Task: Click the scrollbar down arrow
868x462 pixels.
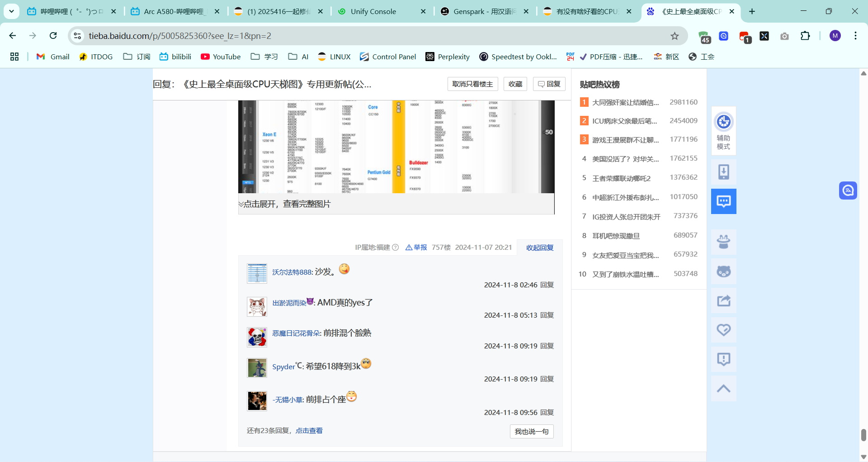Action: 863,457
